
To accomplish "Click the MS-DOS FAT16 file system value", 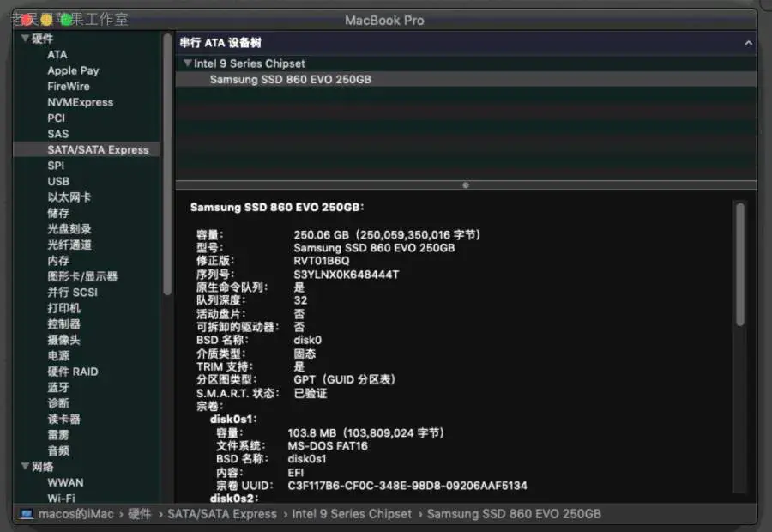I will (328, 446).
